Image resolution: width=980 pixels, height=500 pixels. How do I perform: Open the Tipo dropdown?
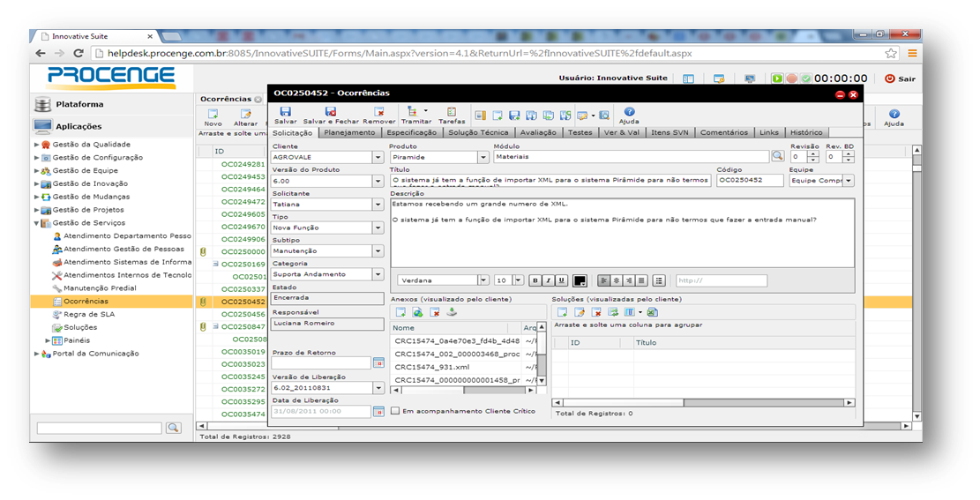[x=378, y=228]
